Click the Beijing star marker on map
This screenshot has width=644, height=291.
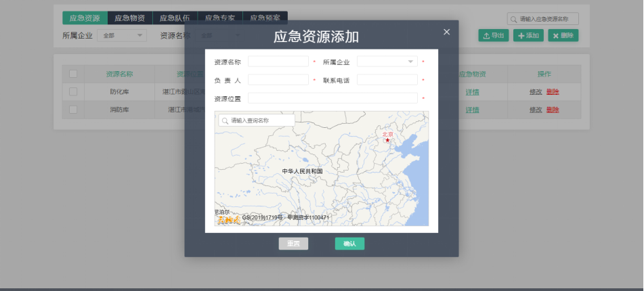tap(387, 140)
